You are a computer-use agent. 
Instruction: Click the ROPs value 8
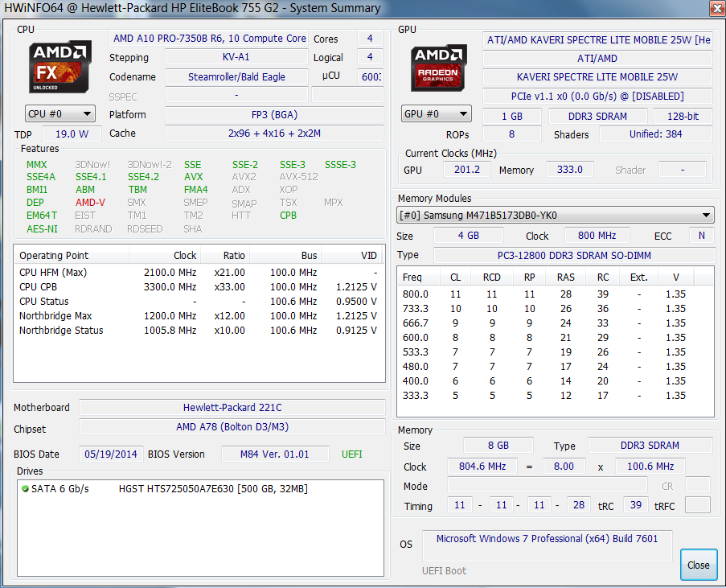(511, 134)
